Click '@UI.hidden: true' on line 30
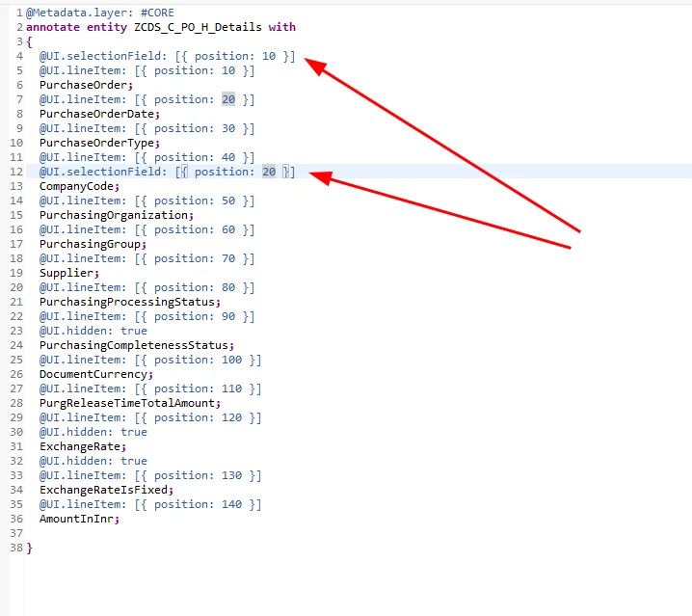Image resolution: width=692 pixels, height=616 pixels. point(93,432)
